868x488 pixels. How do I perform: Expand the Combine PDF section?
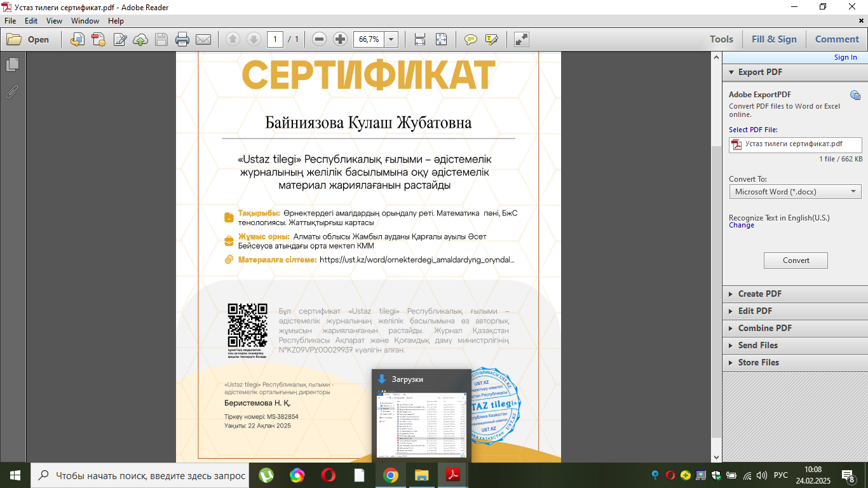click(764, 328)
